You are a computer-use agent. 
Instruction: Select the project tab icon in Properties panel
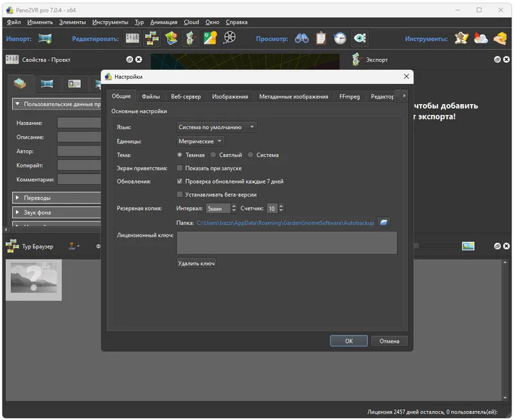click(x=20, y=83)
